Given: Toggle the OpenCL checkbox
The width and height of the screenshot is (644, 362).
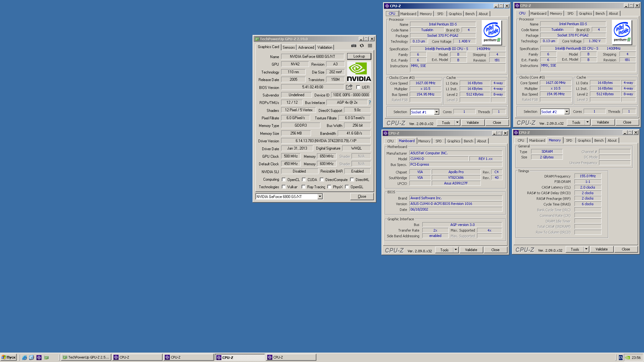Looking at the screenshot, I should tap(284, 180).
